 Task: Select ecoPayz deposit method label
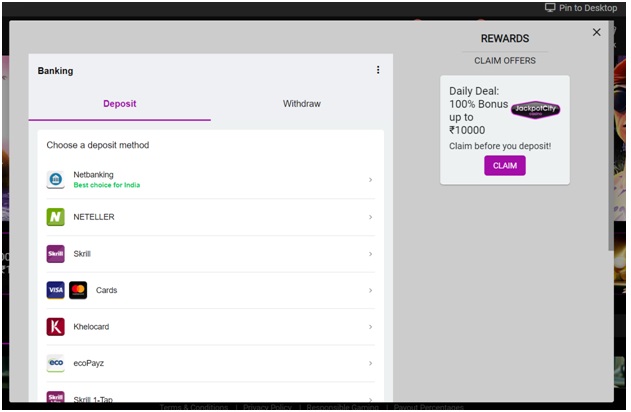(89, 363)
